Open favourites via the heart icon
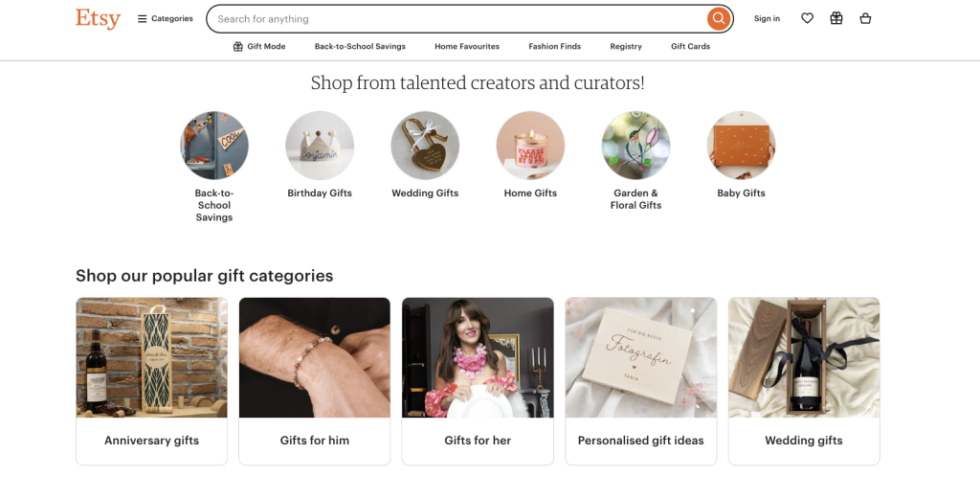The width and height of the screenshot is (980, 499). coord(807,18)
